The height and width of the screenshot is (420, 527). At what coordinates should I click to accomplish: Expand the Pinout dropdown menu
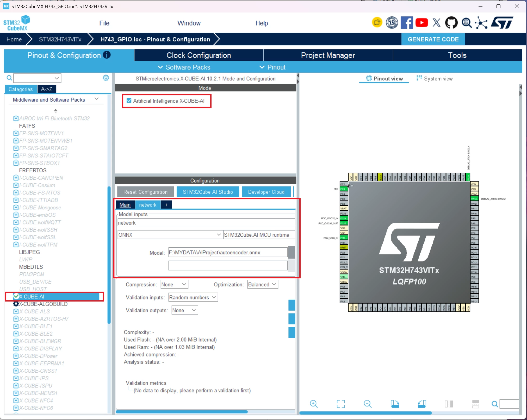coord(272,67)
